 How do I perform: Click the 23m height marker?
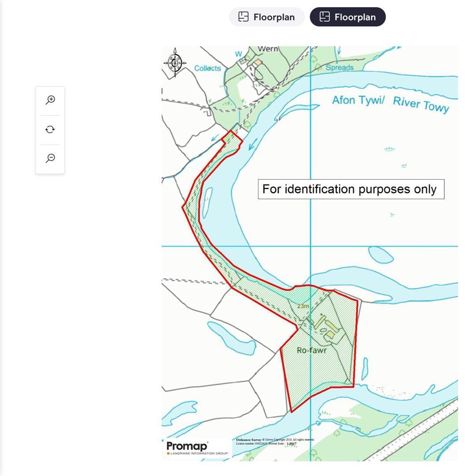tap(303, 306)
